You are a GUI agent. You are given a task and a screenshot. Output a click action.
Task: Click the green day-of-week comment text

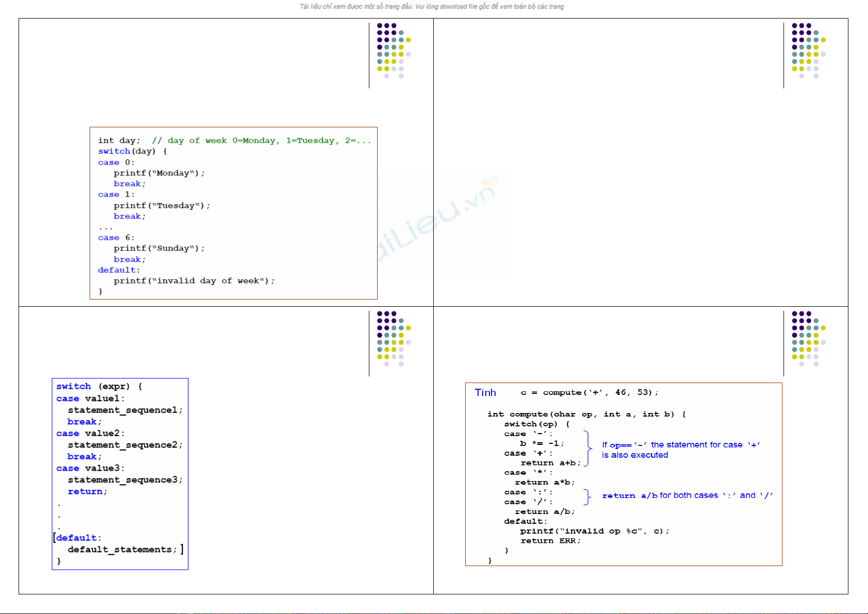coord(261,141)
